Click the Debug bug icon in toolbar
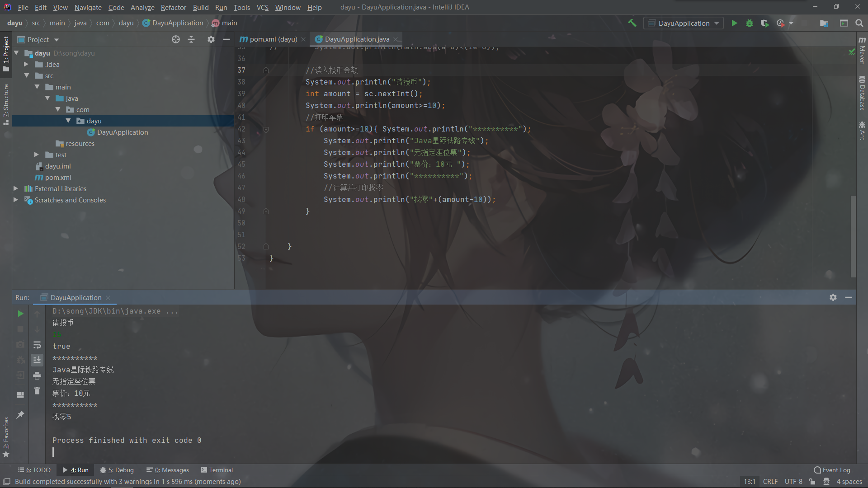The width and height of the screenshot is (868, 488). (750, 23)
